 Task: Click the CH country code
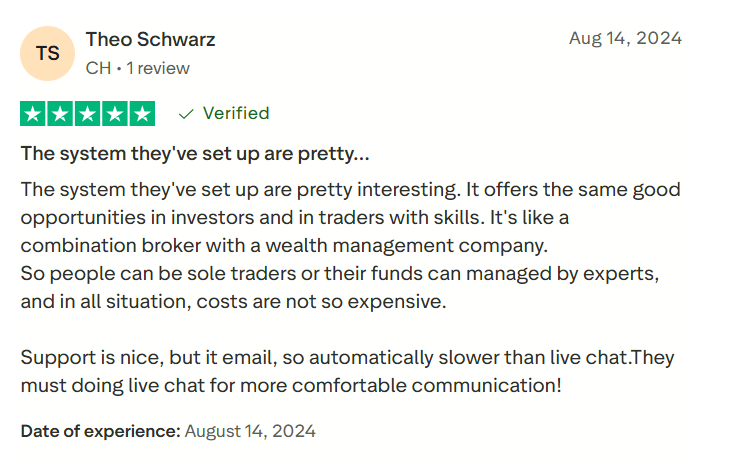point(98,68)
